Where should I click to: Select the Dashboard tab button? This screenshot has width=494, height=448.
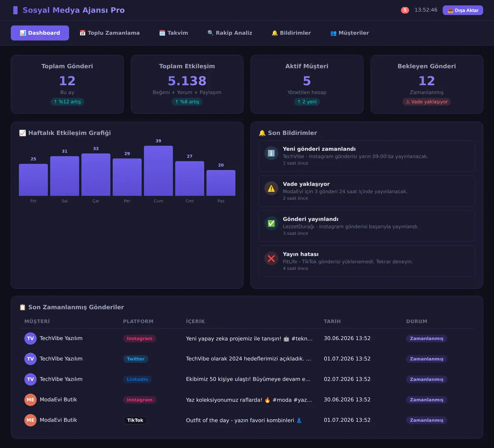(x=40, y=33)
